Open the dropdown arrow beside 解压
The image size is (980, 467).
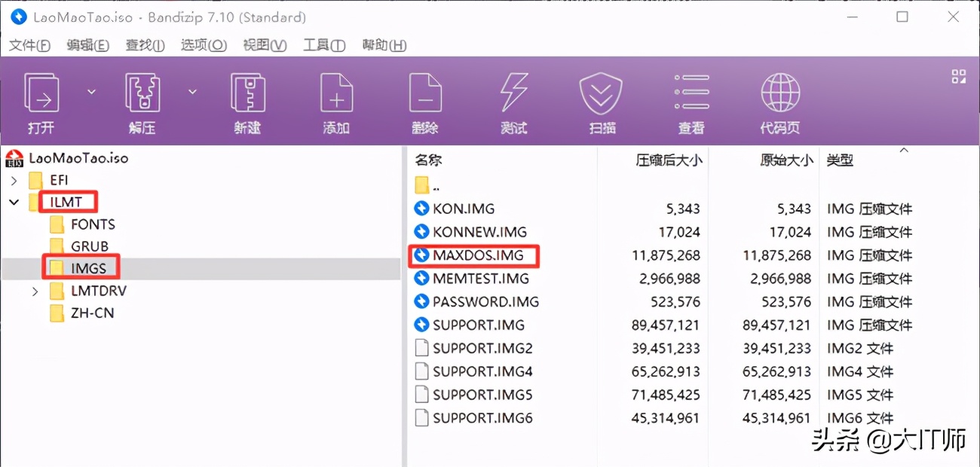pos(191,90)
